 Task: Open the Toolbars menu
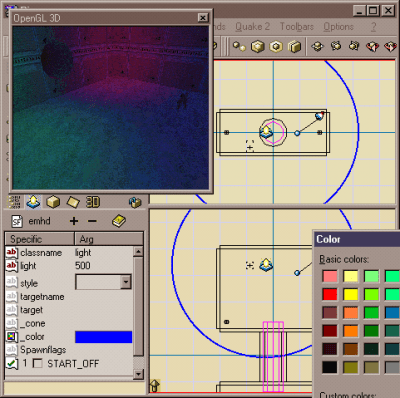pyautogui.click(x=297, y=27)
